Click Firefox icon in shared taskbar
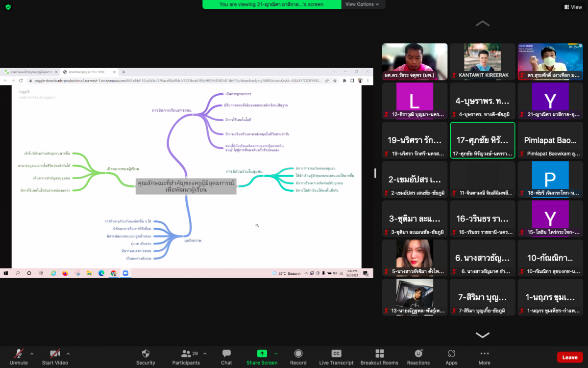Viewport: 588px width, 368px height. coord(65,273)
